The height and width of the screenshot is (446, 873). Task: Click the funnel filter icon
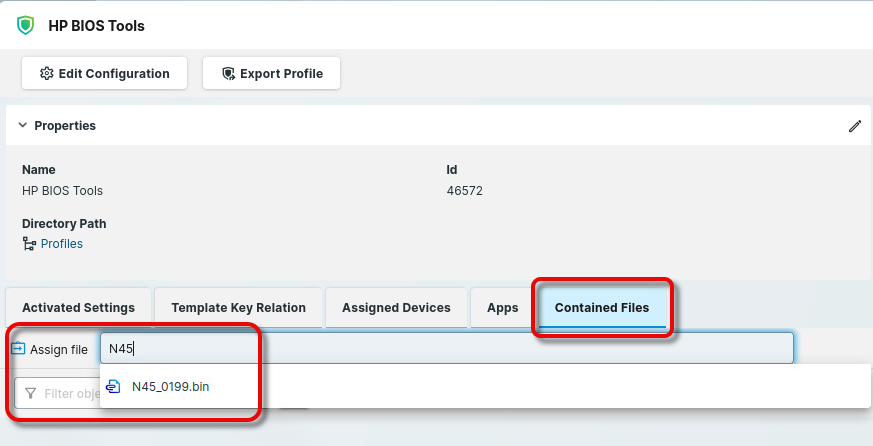(31, 394)
